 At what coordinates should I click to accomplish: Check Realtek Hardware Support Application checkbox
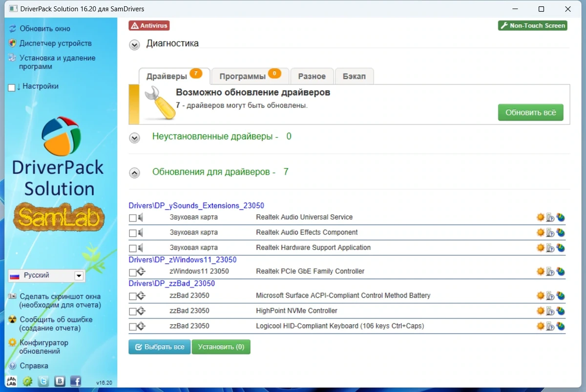coord(133,248)
